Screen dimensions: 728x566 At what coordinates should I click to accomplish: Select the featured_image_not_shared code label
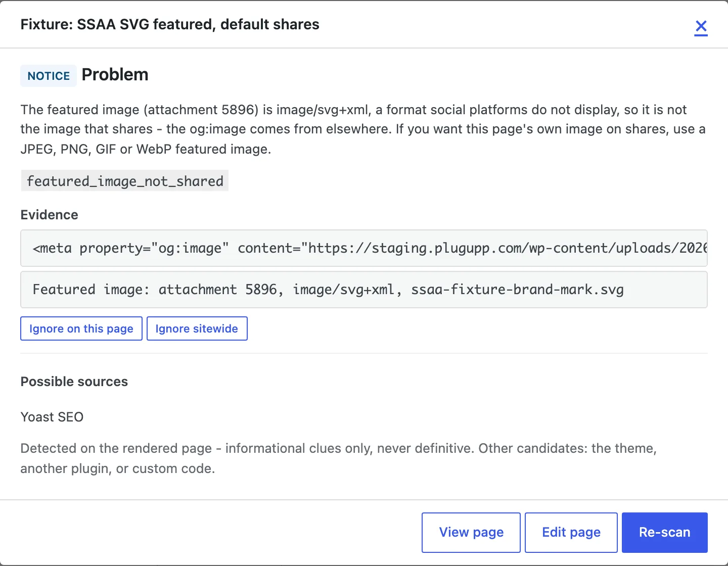125,181
